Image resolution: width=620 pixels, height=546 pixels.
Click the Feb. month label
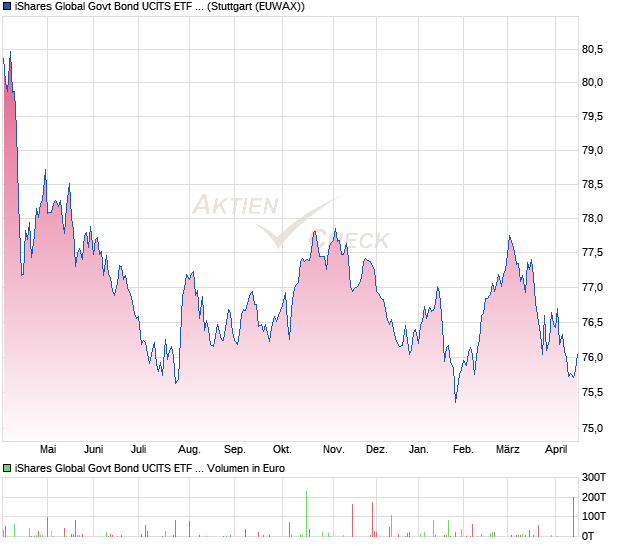463,450
